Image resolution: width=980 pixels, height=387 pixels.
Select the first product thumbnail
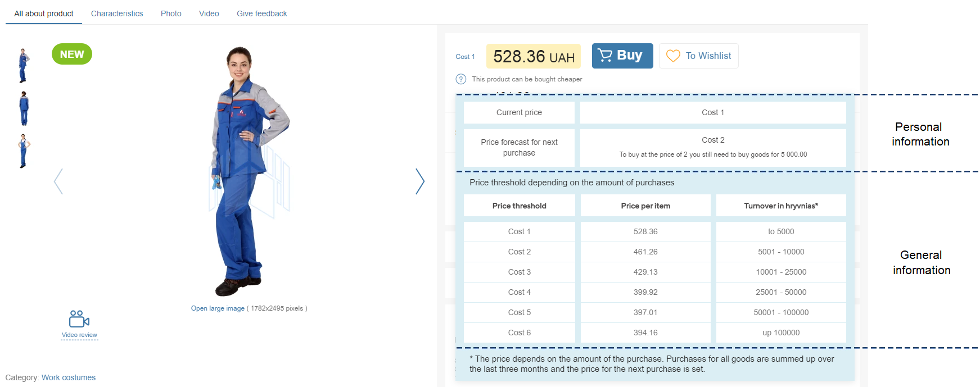pos(24,65)
